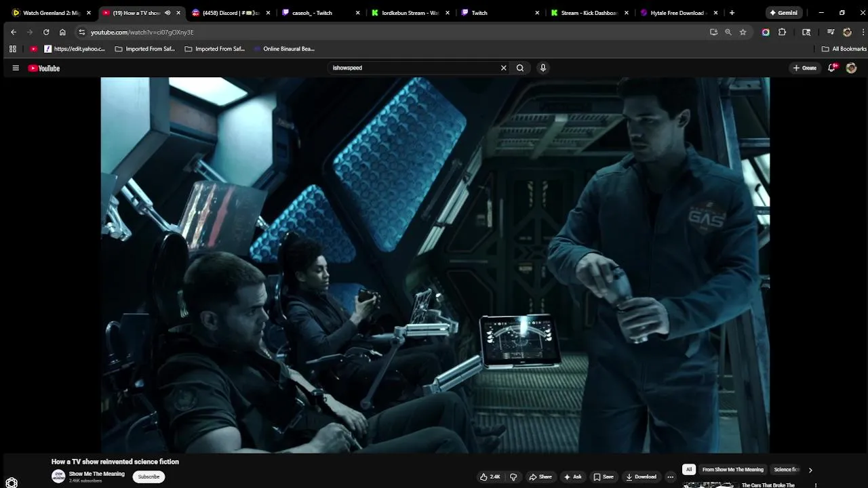Screen dimensions: 868x488
Task: Open the tab search side panel icon
Action: click(806, 32)
